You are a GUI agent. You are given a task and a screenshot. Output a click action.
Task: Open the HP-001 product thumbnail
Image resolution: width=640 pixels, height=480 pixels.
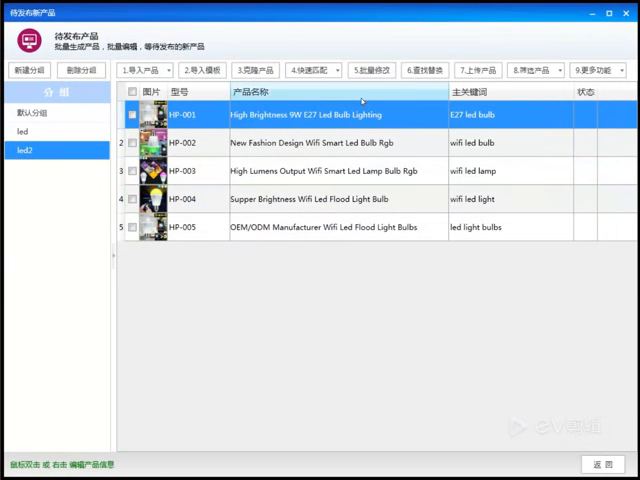153,115
